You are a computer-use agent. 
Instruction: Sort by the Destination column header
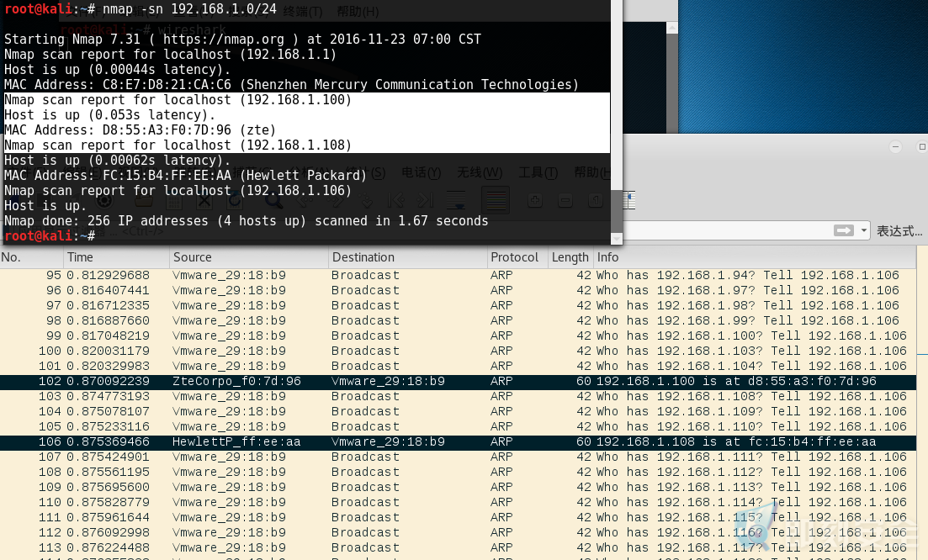tap(408, 257)
